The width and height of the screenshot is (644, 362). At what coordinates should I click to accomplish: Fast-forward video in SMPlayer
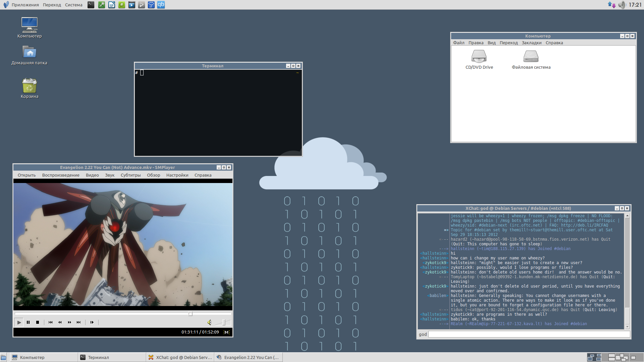point(69,322)
